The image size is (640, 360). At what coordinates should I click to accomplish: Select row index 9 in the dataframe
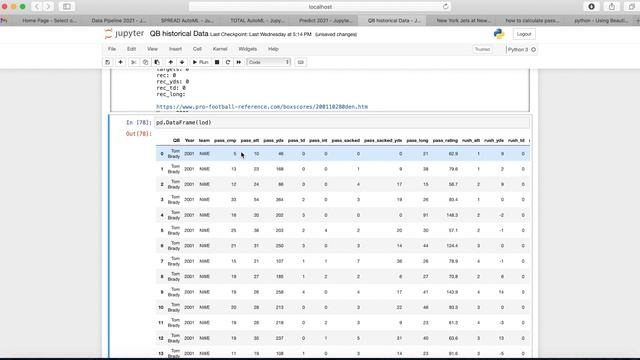(162, 292)
